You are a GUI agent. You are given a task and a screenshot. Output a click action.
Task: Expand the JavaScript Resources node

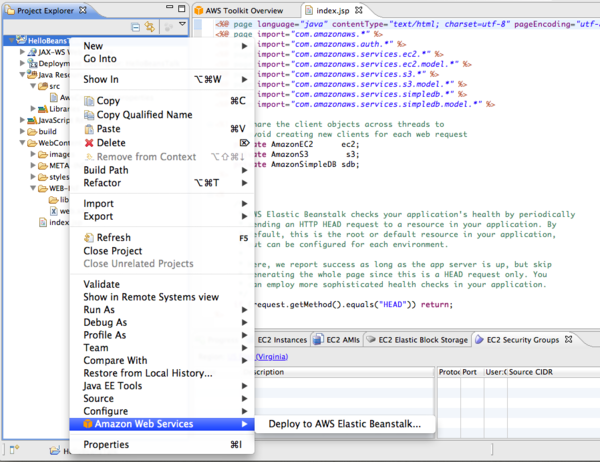(x=22, y=120)
